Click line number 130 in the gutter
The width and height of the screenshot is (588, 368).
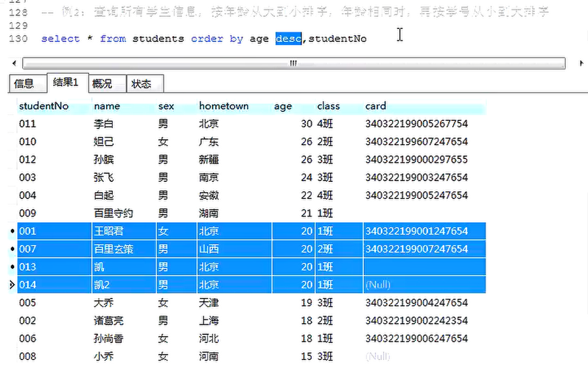[x=18, y=38]
